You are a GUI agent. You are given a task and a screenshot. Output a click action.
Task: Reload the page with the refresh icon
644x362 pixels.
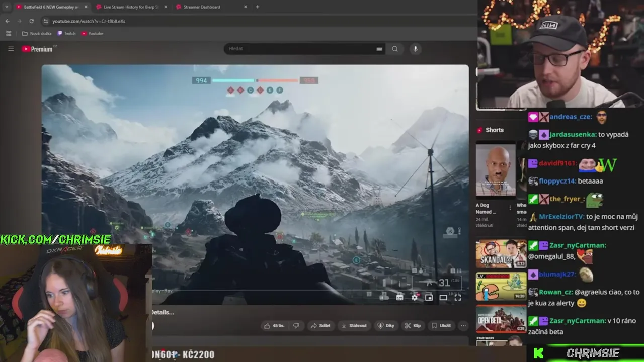tap(31, 21)
